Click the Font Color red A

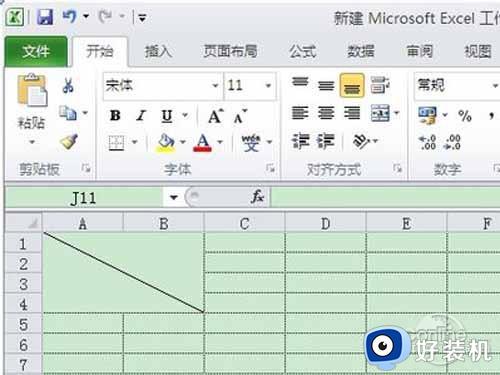[202, 142]
